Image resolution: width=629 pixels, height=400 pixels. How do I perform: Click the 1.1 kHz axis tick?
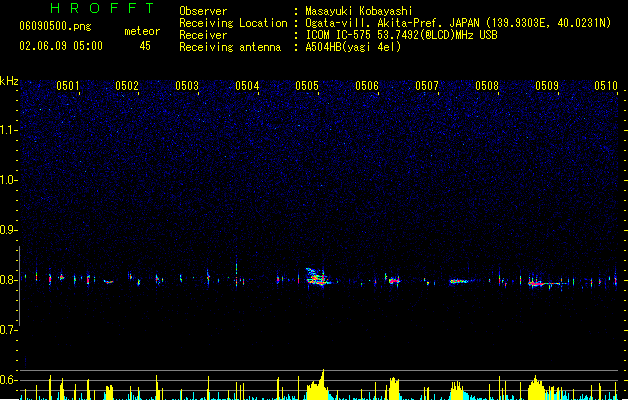8,130
